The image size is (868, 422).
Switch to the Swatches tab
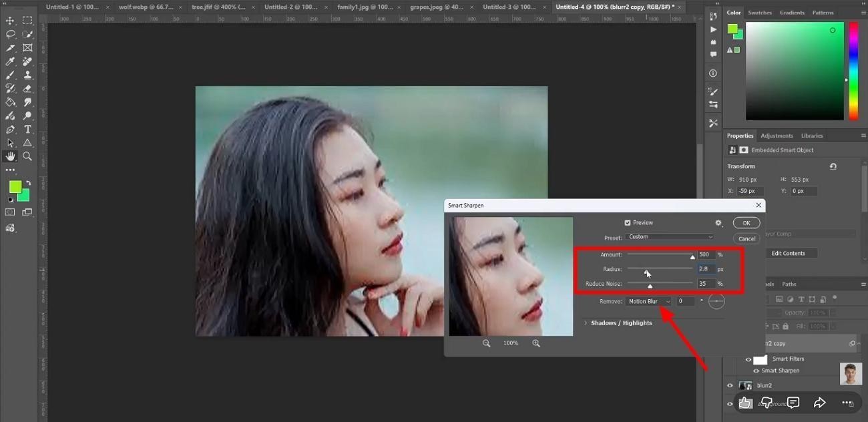(759, 13)
